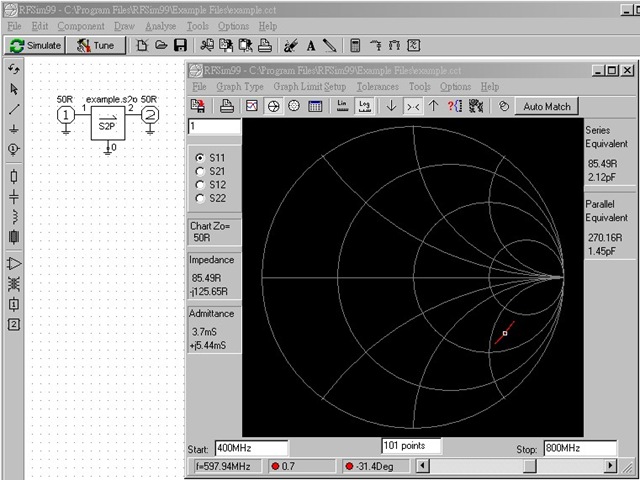The height and width of the screenshot is (480, 640).
Task: Select the inductor component tool
Action: pos(14,217)
